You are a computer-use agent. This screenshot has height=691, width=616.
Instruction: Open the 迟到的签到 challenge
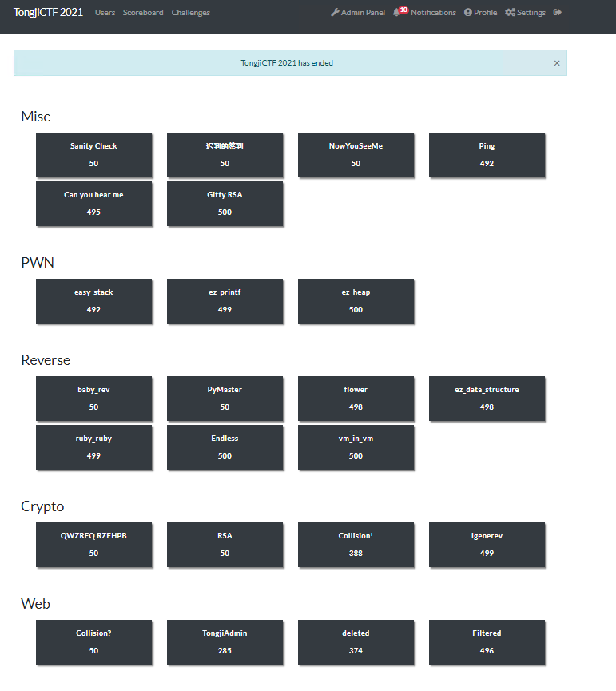(225, 155)
